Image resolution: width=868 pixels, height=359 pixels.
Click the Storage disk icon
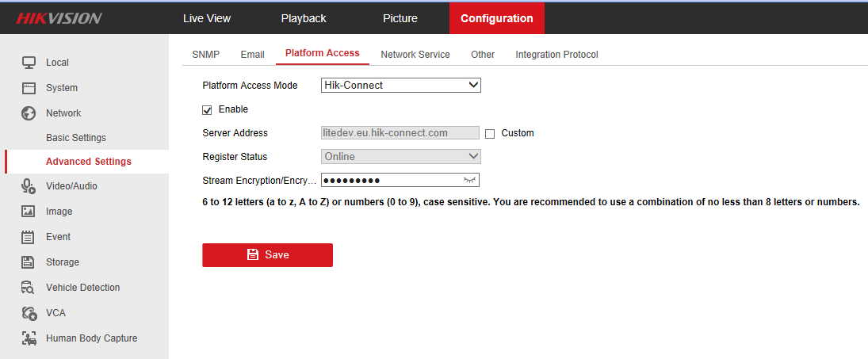(x=29, y=262)
